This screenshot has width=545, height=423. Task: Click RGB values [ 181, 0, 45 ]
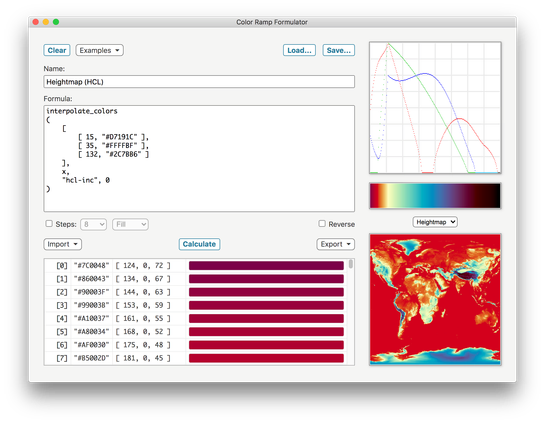coord(143,358)
